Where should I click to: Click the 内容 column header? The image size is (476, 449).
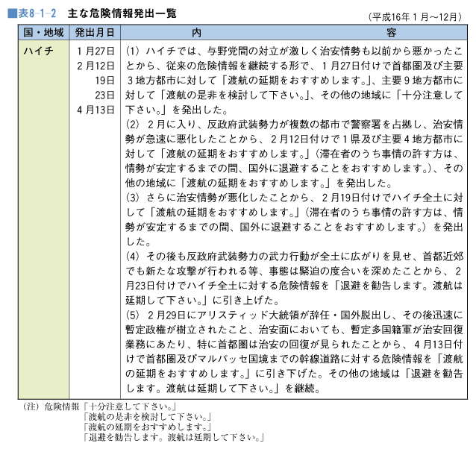pyautogui.click(x=294, y=33)
